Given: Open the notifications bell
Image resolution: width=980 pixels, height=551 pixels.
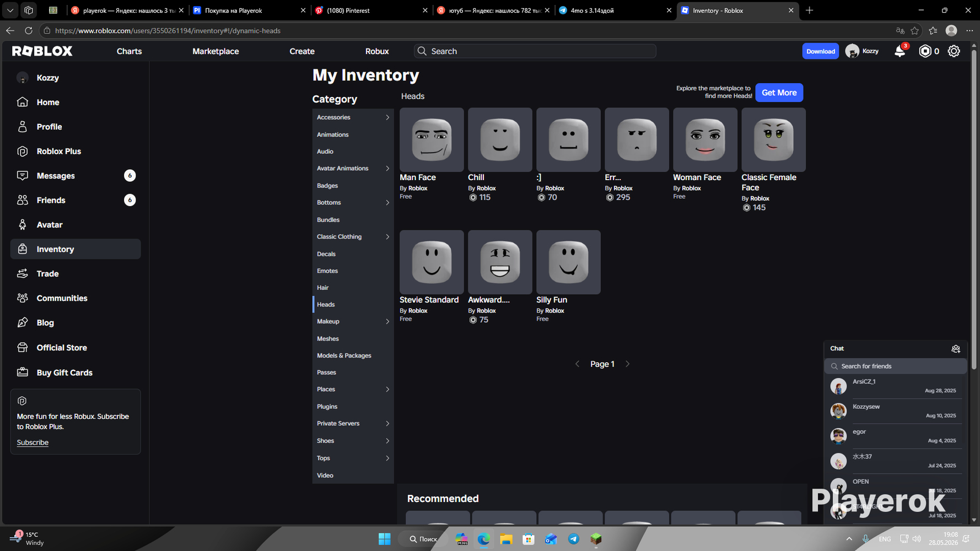Looking at the screenshot, I should [x=900, y=51].
